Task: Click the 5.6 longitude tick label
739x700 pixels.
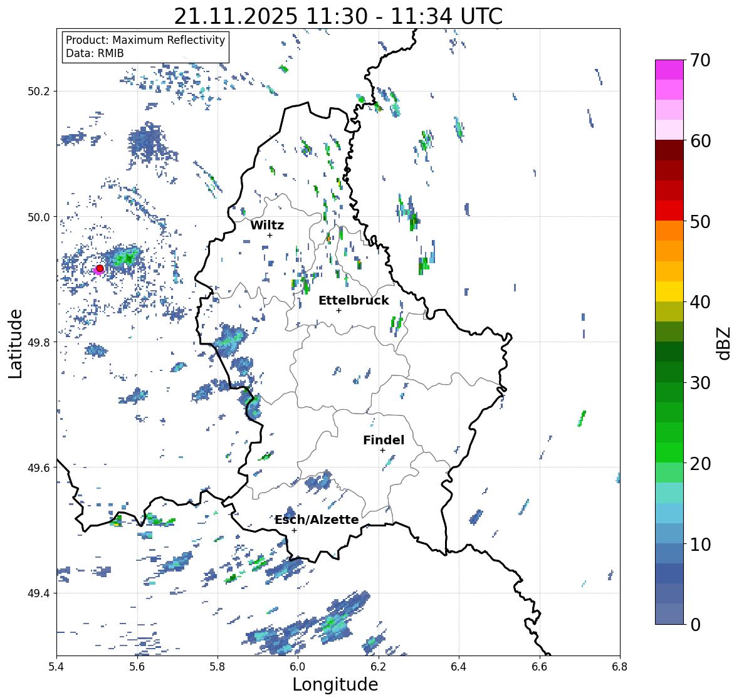Action: tap(137, 667)
